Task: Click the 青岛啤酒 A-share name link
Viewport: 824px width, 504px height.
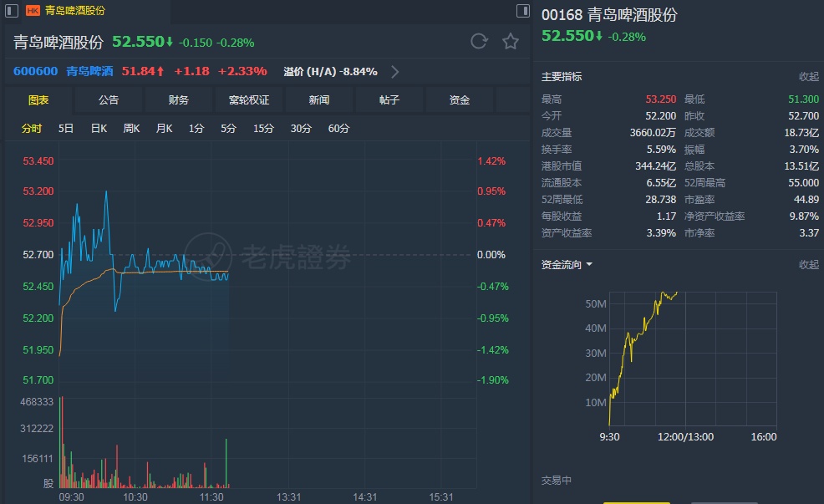Action: pos(90,72)
